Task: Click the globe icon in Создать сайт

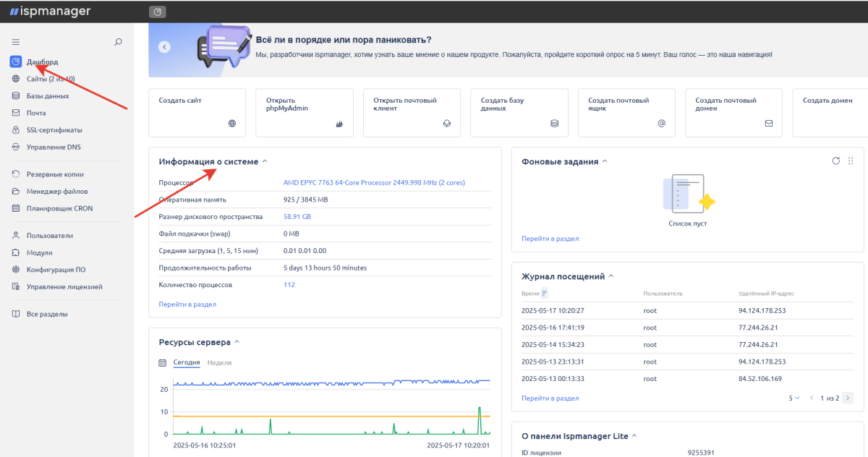Action: (x=232, y=124)
